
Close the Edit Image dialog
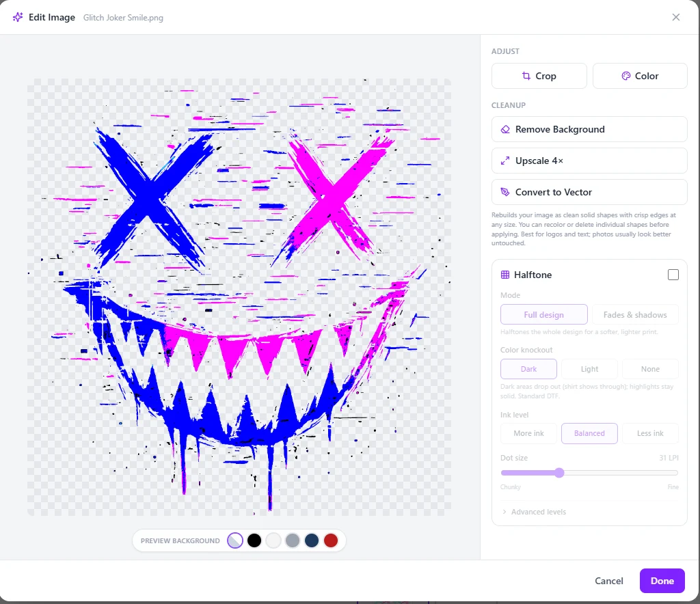[x=676, y=17]
